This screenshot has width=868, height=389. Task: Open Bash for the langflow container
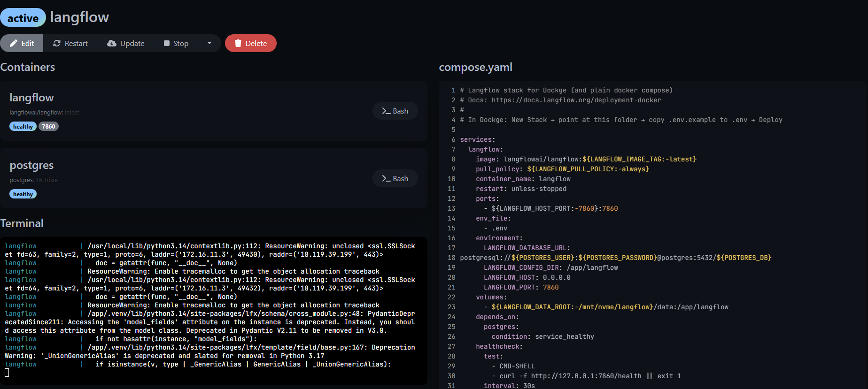395,111
